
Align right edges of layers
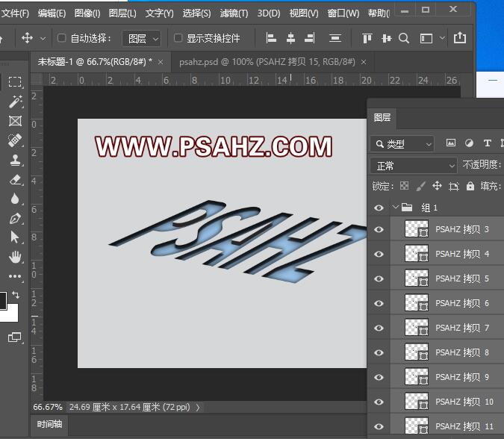(x=310, y=38)
